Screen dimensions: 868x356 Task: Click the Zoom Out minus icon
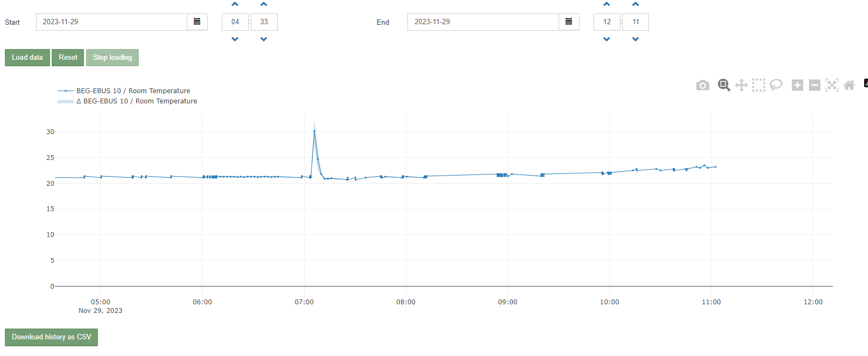815,85
